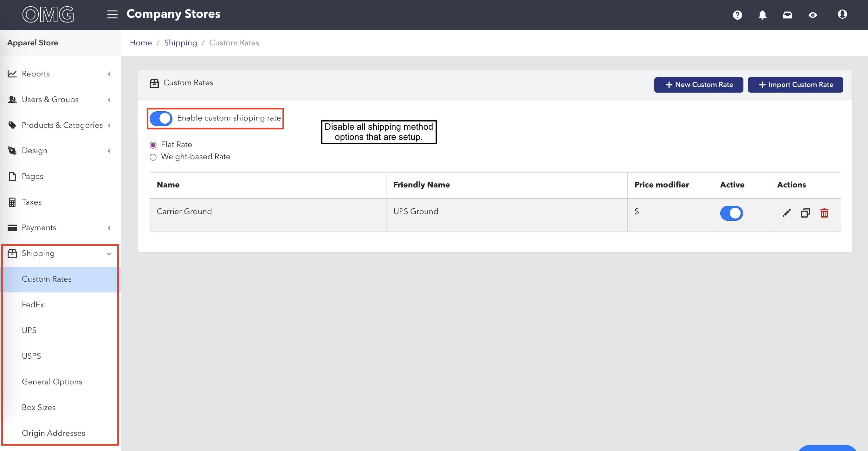This screenshot has width=868, height=451.
Task: Toggle Active switch for Carrier Ground
Action: 731,213
